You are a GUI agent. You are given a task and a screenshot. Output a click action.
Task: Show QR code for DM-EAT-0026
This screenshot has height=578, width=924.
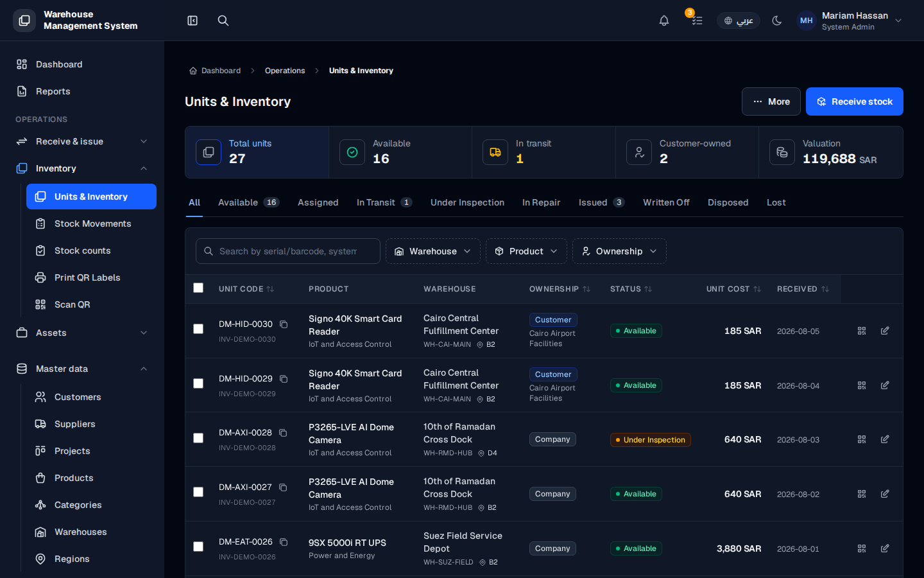click(x=862, y=548)
